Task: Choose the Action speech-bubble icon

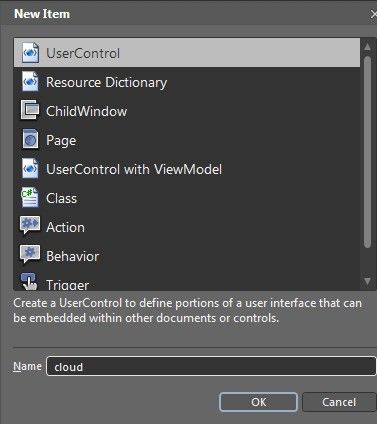Action: 30,225
